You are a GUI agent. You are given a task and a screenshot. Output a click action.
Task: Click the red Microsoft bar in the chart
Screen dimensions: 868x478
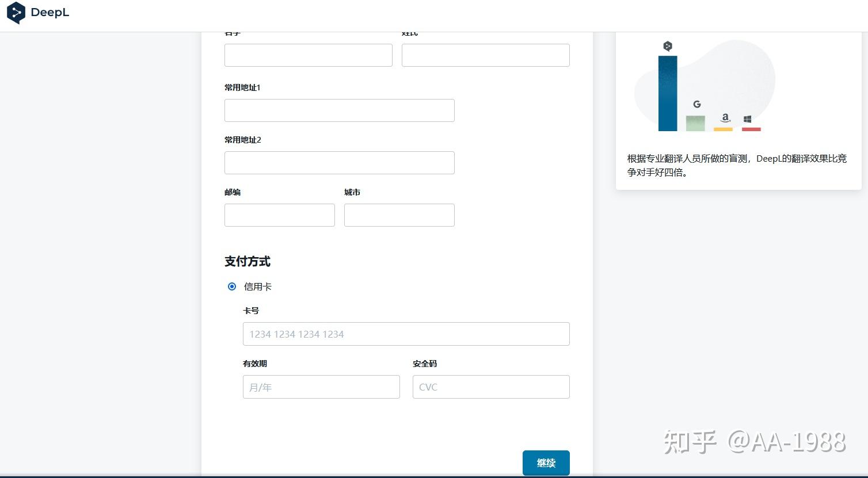point(751,129)
